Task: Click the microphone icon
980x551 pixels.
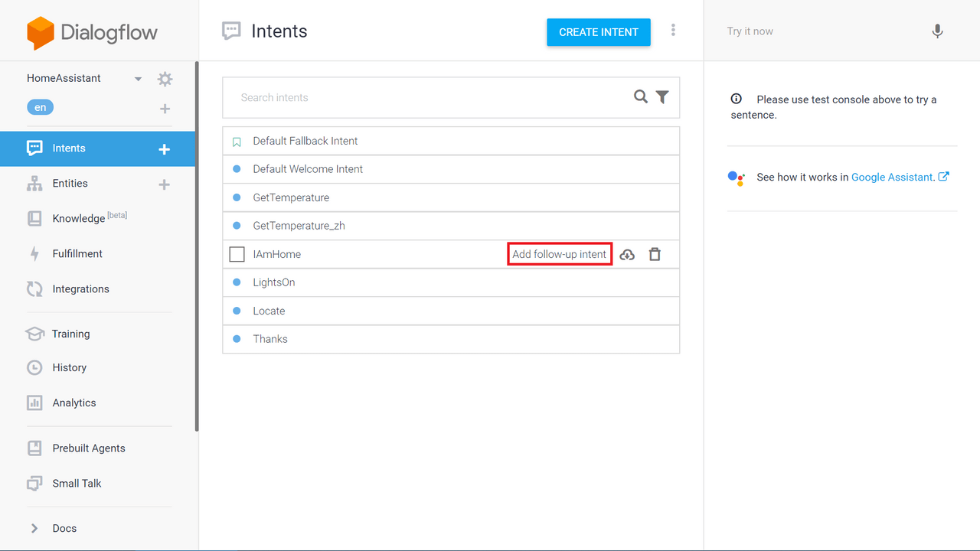Action: 938,31
